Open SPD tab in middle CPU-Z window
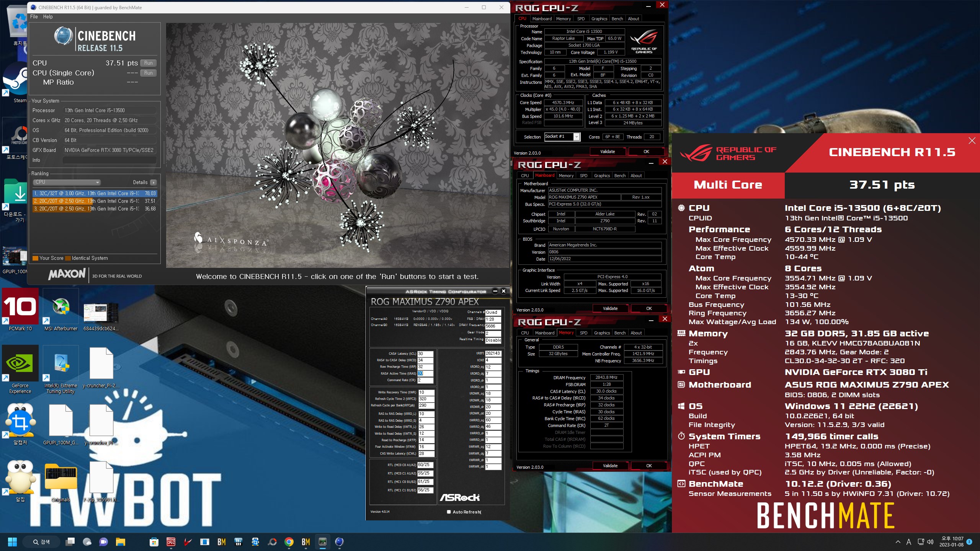Image resolution: width=980 pixels, height=551 pixels. click(x=583, y=176)
